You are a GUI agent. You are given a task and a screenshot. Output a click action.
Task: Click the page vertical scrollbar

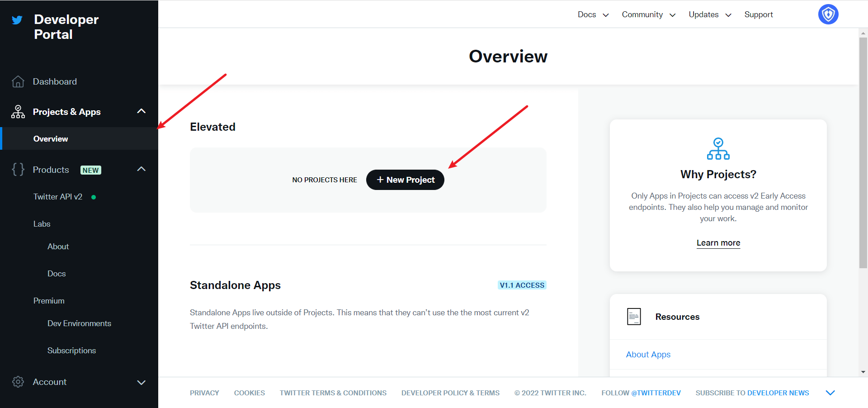point(863,154)
